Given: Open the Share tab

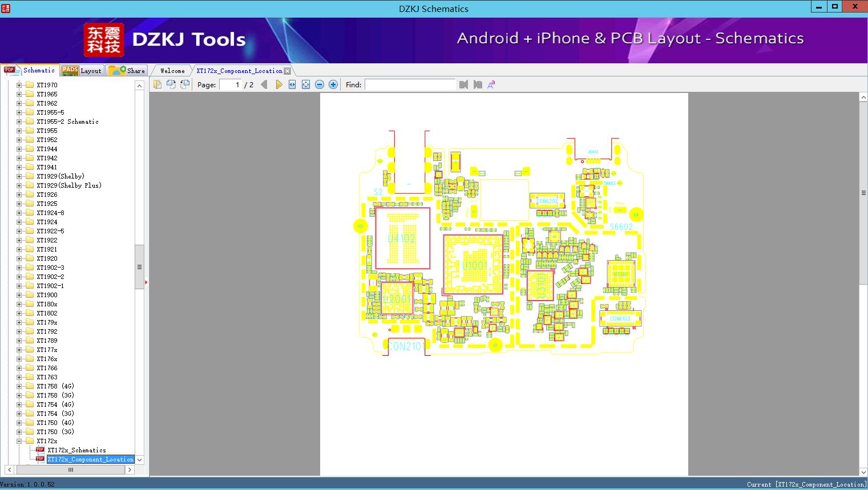Looking at the screenshot, I should click(x=127, y=71).
